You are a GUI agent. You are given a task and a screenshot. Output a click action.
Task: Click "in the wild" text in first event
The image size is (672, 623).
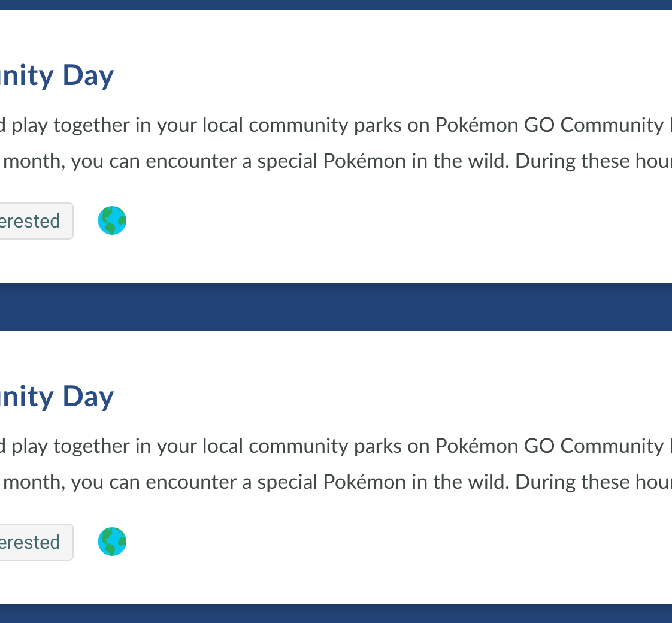pyautogui.click(x=460, y=161)
